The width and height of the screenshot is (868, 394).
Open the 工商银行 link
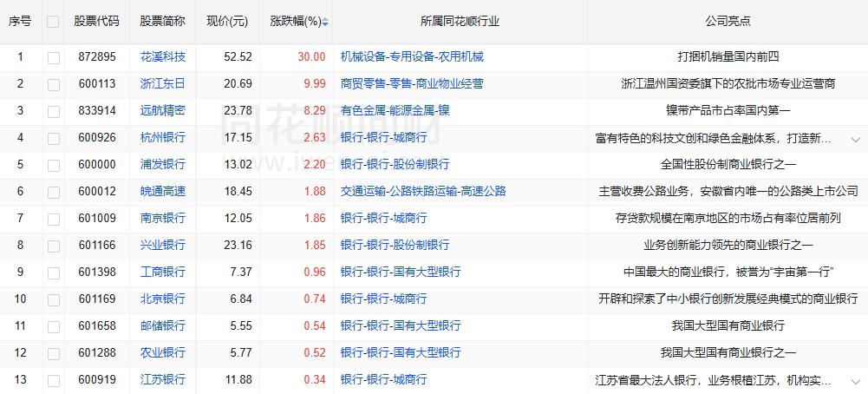tap(163, 273)
